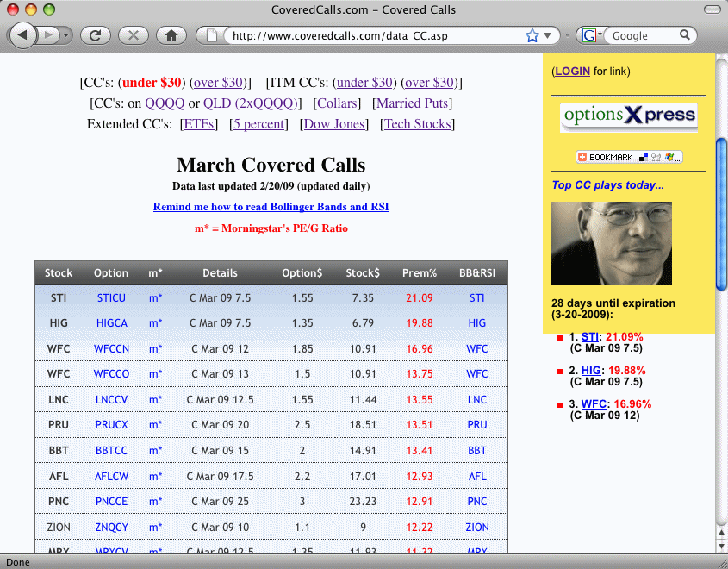The width and height of the screenshot is (728, 569).
Task: Click the search magnifier icon
Action: point(685,34)
